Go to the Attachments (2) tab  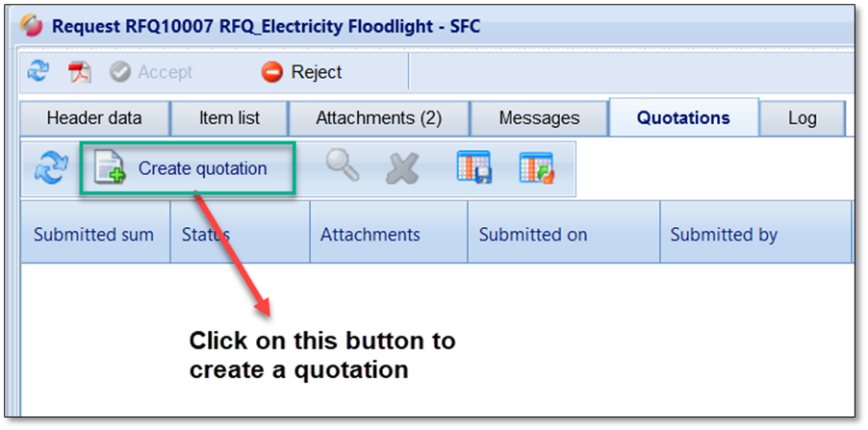pos(378,118)
